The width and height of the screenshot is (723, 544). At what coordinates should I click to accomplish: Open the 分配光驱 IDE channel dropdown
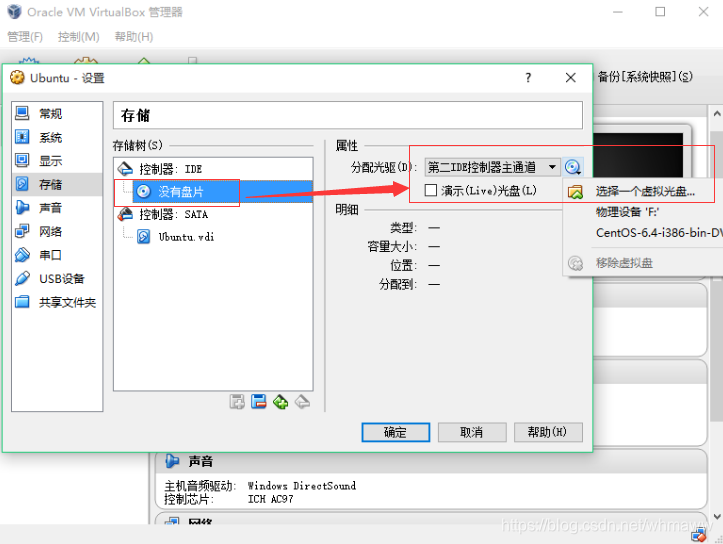492,167
